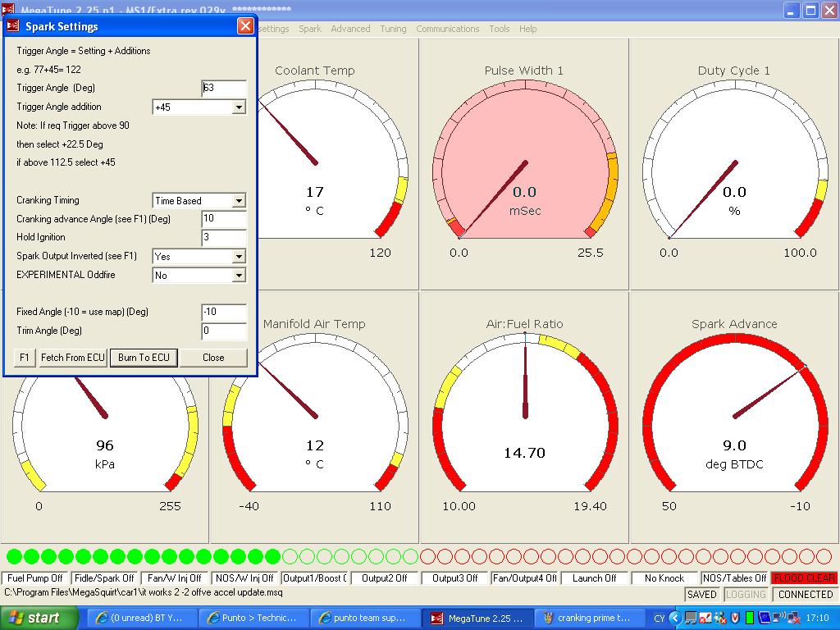Click the NOS/Tables Off indicator
The width and height of the screenshot is (840, 630).
(x=734, y=578)
